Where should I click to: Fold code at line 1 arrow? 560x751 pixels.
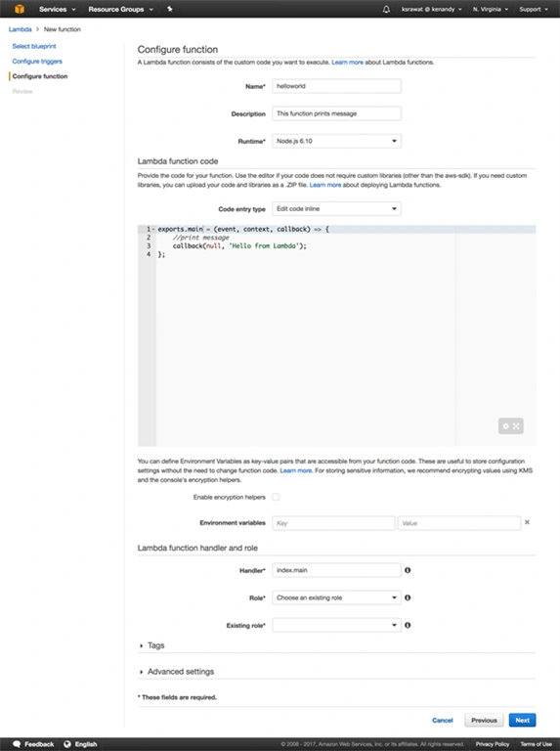point(153,230)
